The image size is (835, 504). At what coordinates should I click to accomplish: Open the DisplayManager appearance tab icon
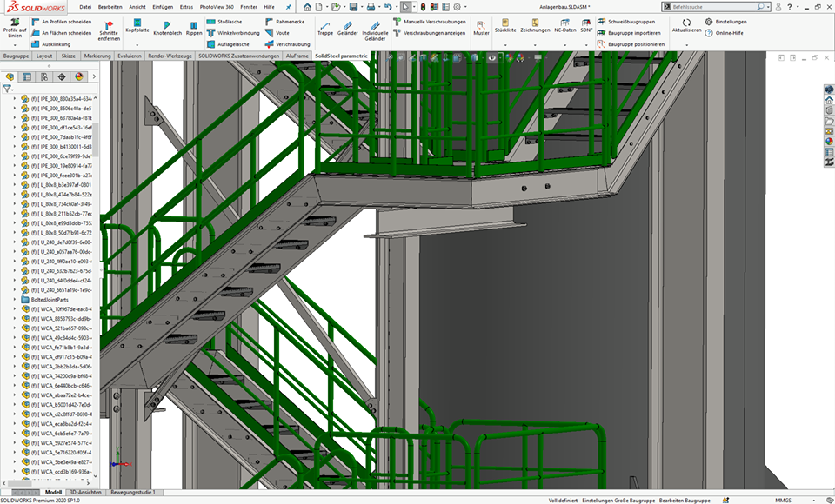coord(79,76)
